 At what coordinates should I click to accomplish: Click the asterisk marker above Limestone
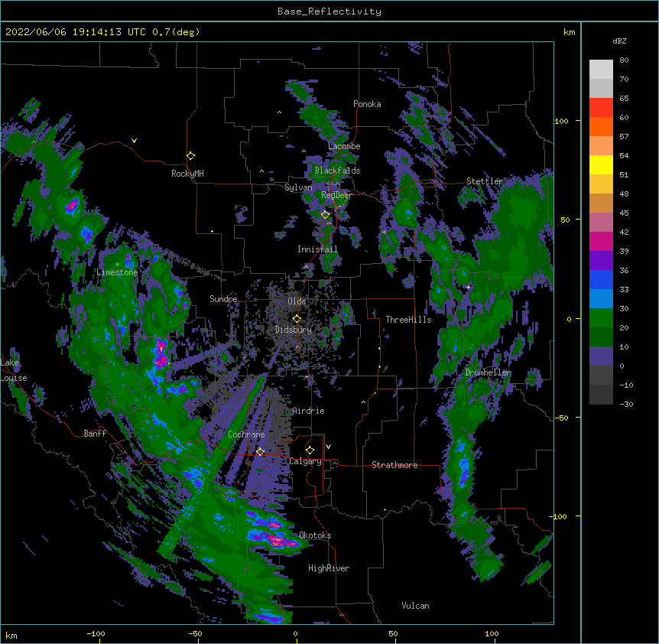tap(117, 265)
